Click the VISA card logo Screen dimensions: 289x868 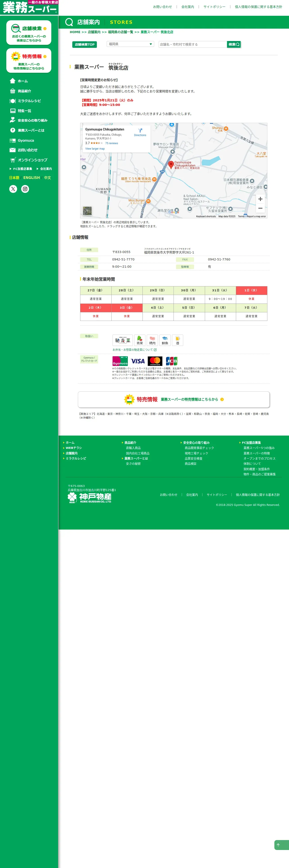click(x=138, y=361)
